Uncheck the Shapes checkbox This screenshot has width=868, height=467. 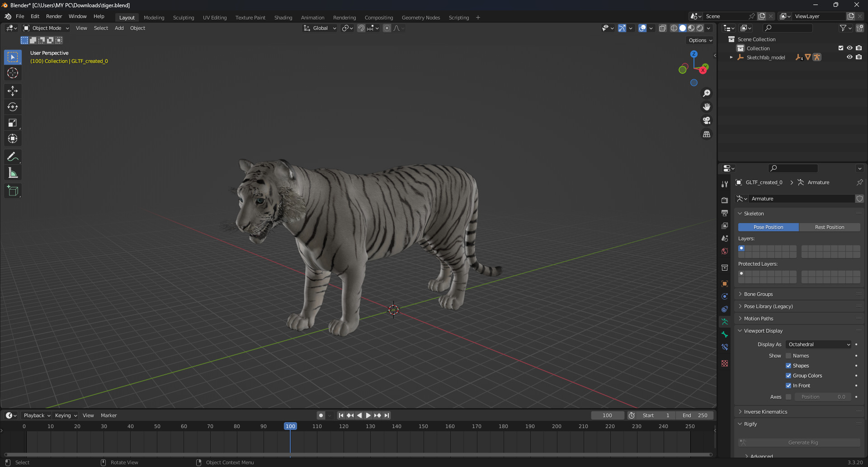pyautogui.click(x=788, y=366)
